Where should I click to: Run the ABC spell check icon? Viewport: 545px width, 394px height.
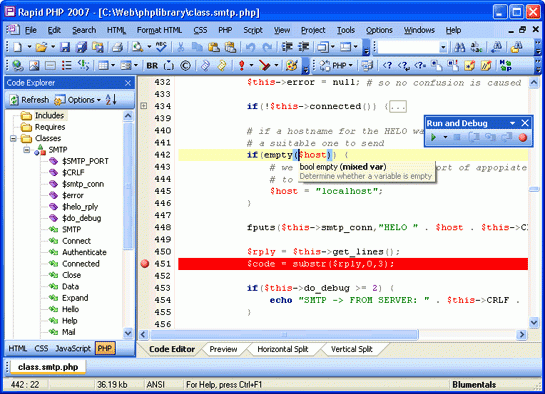[x=161, y=47]
